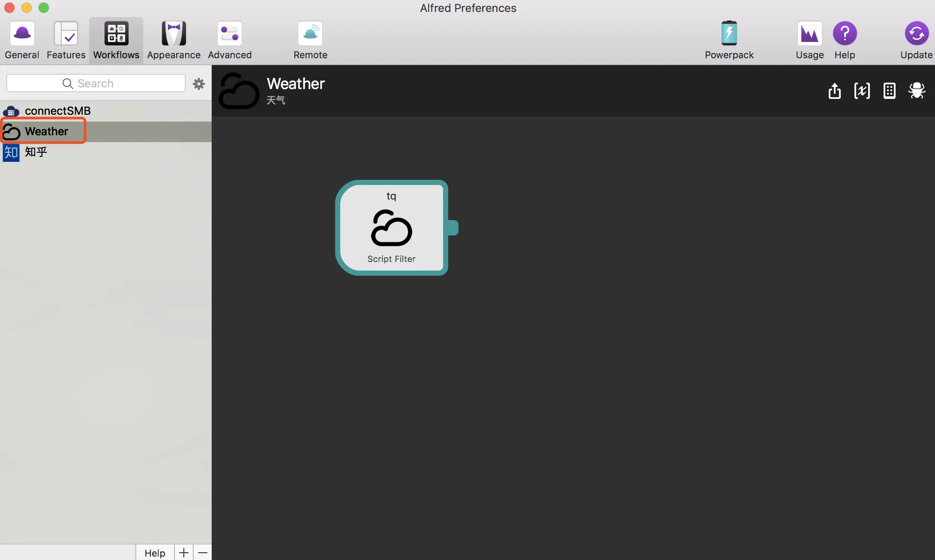Open the workflow debugger bug icon

[917, 91]
